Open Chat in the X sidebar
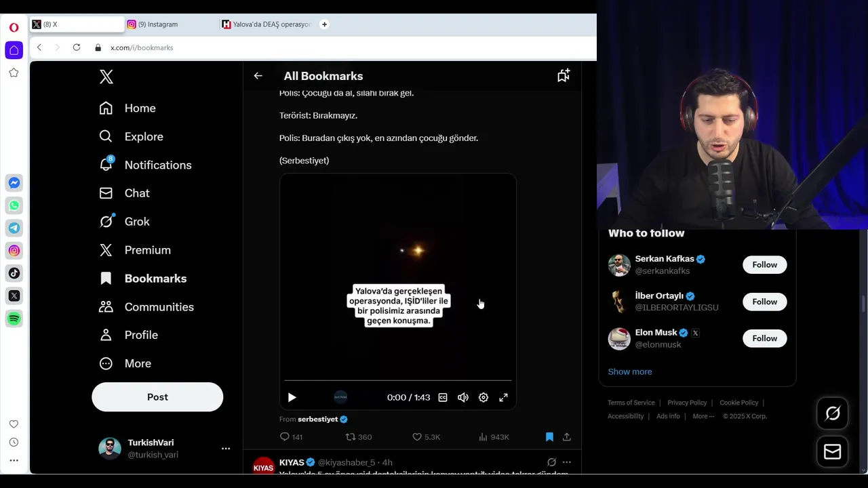This screenshot has width=868, height=488. [124, 193]
